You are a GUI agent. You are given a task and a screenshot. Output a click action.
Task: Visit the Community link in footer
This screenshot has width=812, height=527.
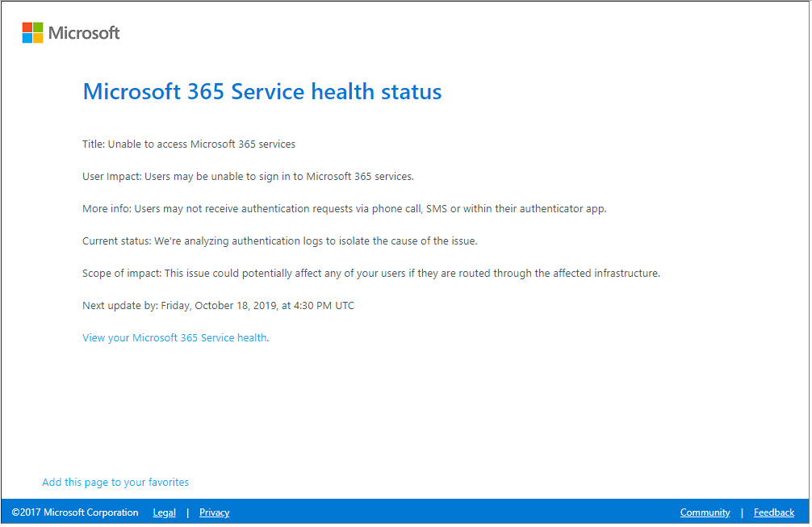tap(705, 512)
